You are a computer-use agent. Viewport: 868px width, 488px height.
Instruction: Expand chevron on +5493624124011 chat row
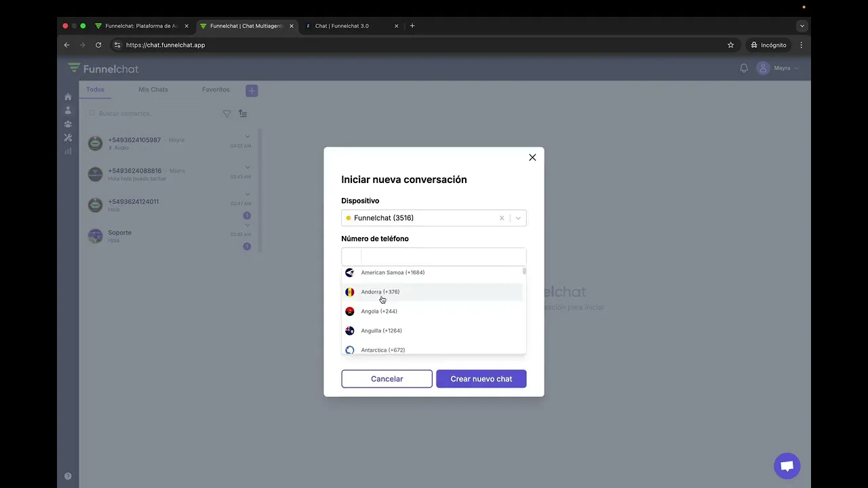point(248,195)
